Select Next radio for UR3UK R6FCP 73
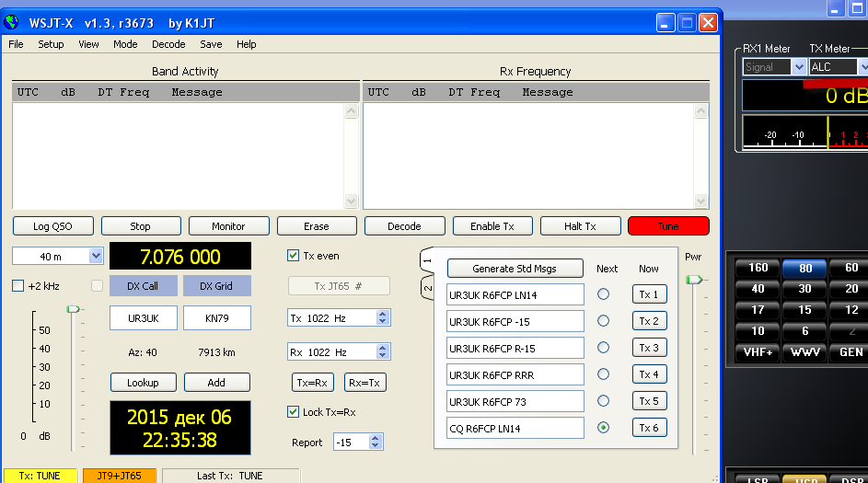This screenshot has width=868, height=483. (603, 401)
